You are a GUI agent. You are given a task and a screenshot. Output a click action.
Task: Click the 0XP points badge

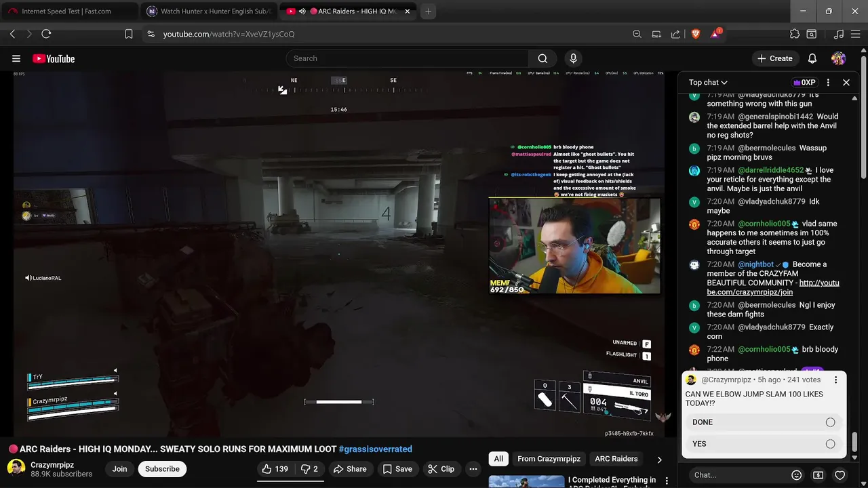pos(804,83)
